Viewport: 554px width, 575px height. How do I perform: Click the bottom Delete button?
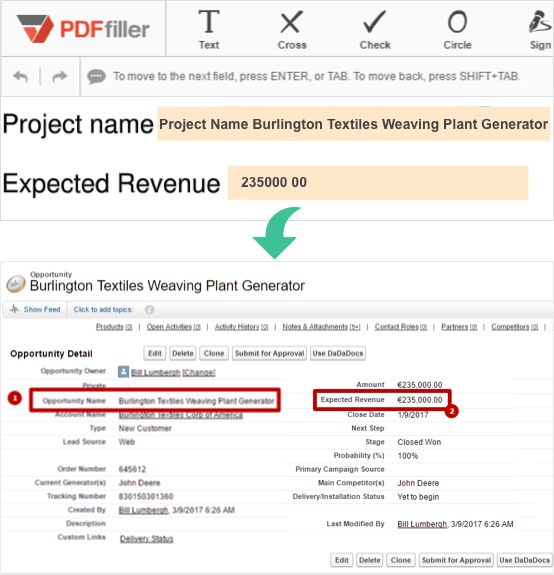click(x=370, y=560)
